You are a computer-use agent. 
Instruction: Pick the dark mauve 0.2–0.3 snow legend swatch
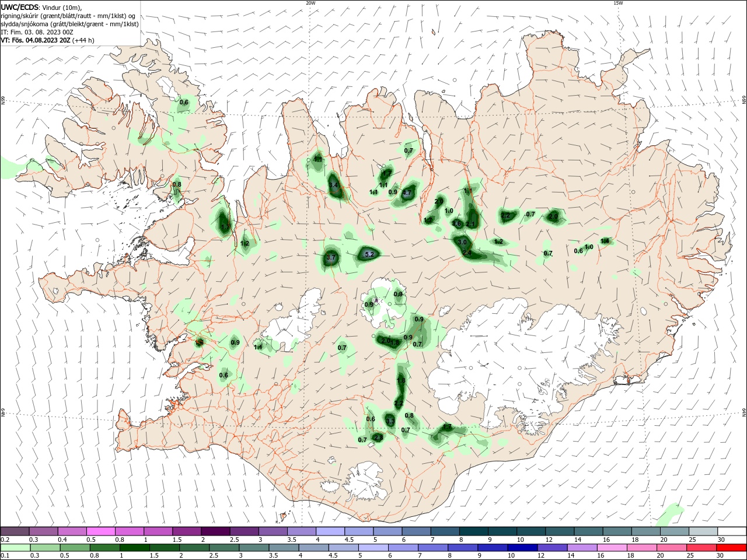[x=15, y=531]
